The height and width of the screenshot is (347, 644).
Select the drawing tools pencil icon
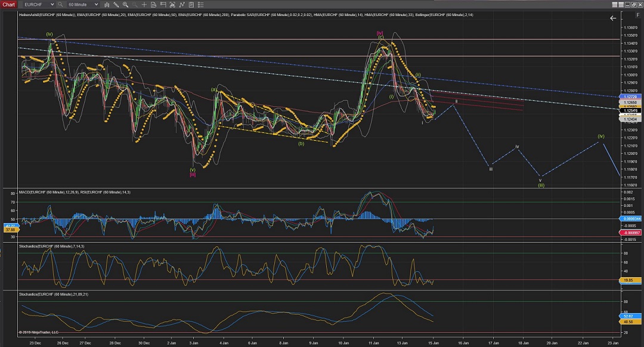pos(116,4)
